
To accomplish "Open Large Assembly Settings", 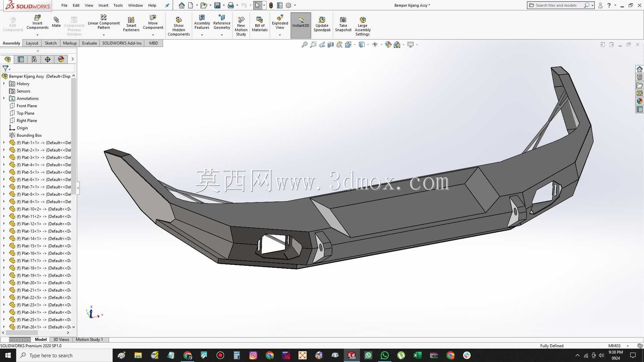I will tap(363, 26).
